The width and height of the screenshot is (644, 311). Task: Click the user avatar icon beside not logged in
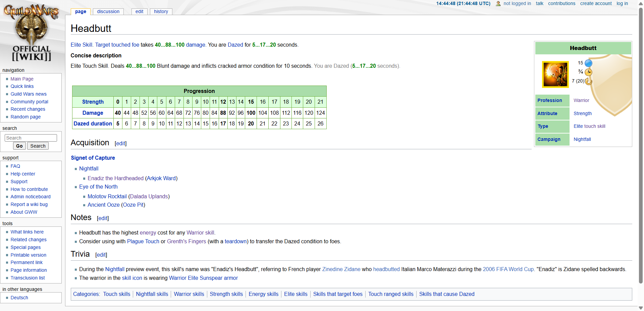pyautogui.click(x=498, y=4)
